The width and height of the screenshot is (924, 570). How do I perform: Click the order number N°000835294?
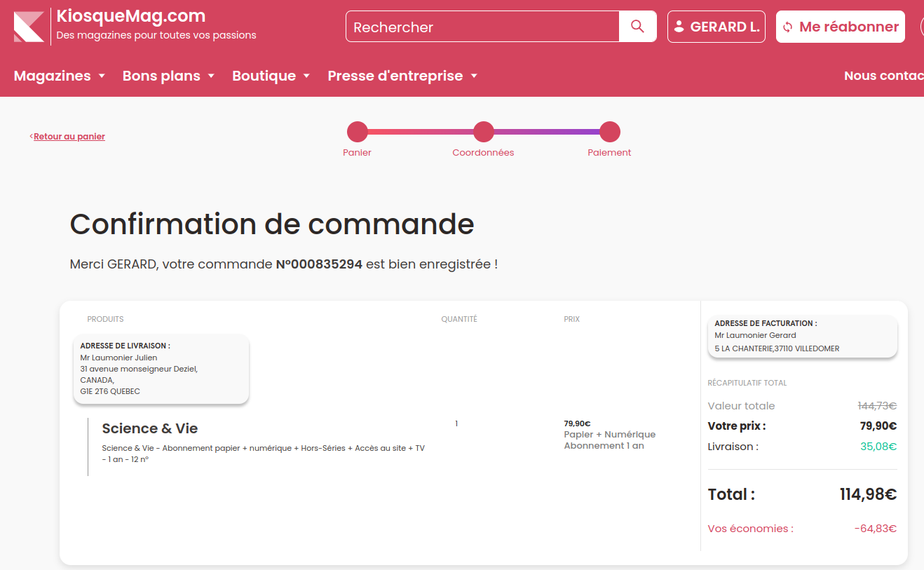(319, 264)
